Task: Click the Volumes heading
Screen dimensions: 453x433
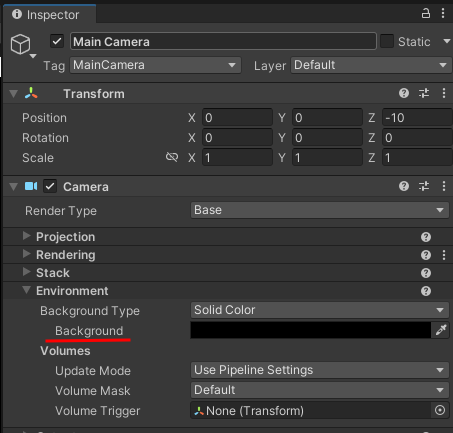Action: click(x=65, y=351)
